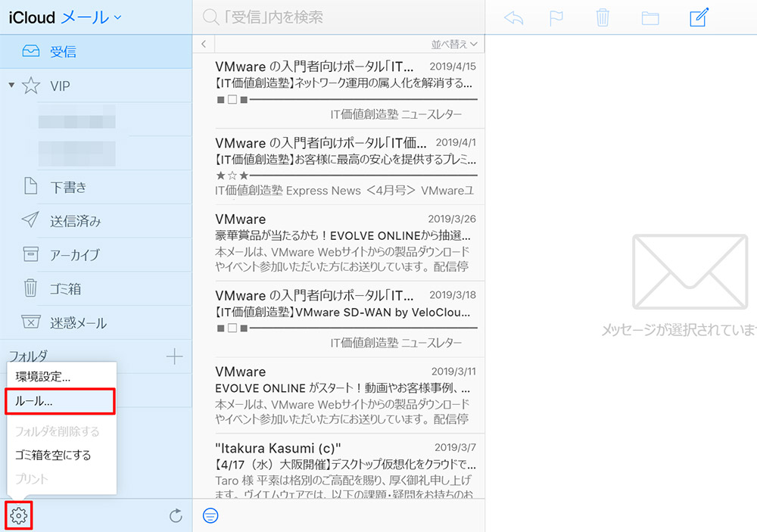This screenshot has width=757, height=532.
Task: Open the VMware email dated 2019/3/11
Action: (339, 395)
